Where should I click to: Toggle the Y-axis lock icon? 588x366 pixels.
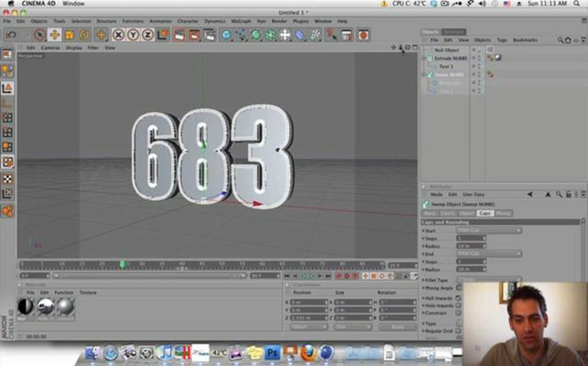click(x=133, y=35)
